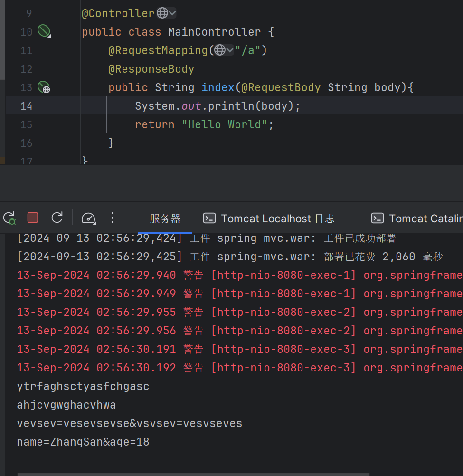Click warning log at 02:56:29.940

[x=240, y=276]
